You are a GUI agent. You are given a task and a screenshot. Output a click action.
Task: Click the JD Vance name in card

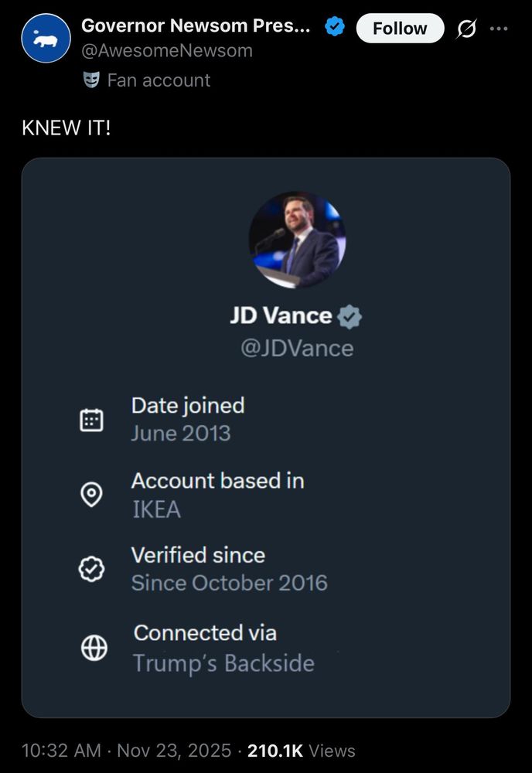click(x=281, y=316)
